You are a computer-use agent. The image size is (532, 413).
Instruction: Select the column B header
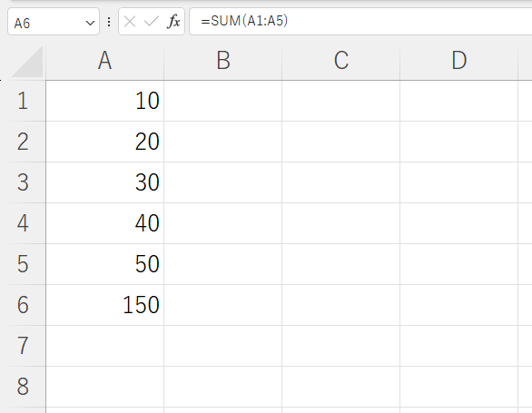pyautogui.click(x=223, y=61)
